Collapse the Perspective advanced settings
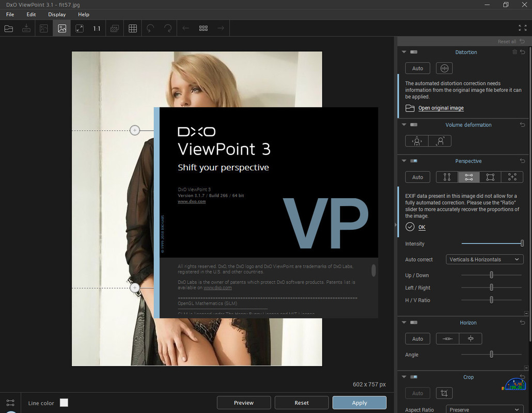The image size is (532, 413). 526,313
